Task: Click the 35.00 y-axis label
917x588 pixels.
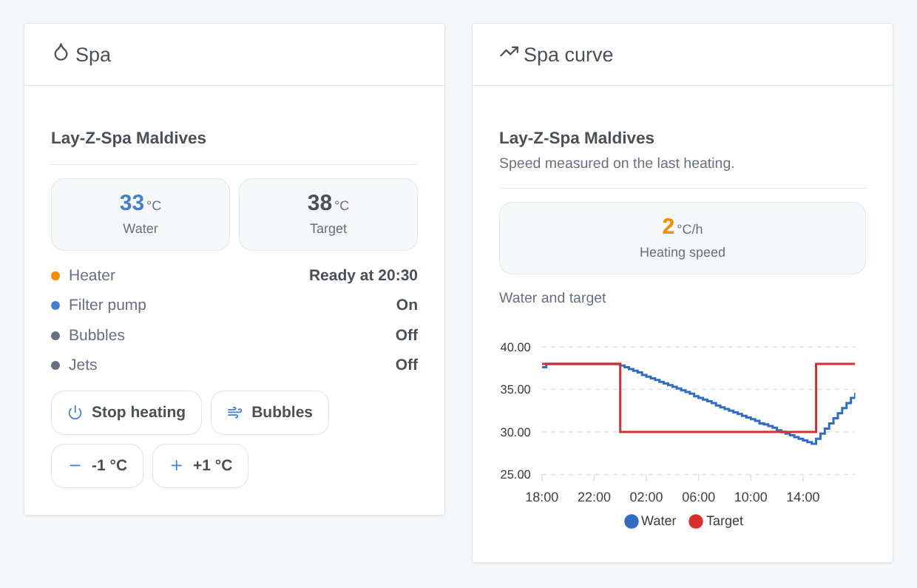Action: coord(515,390)
